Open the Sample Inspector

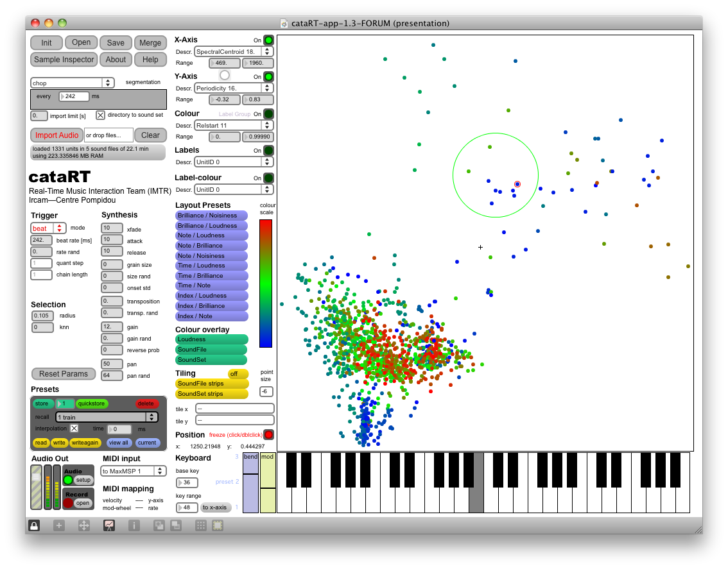point(64,60)
